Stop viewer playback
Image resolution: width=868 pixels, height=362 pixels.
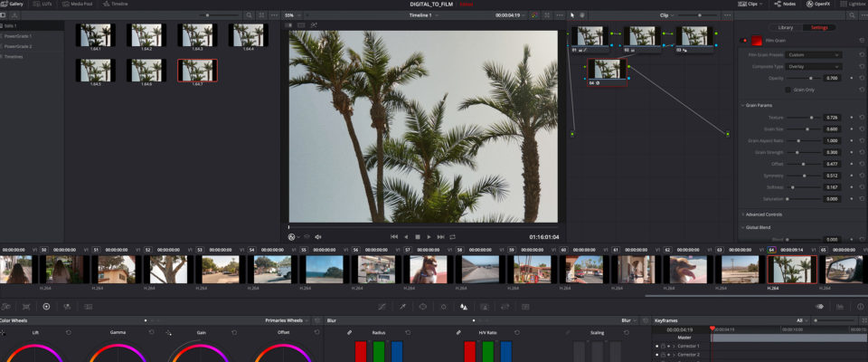pos(418,237)
